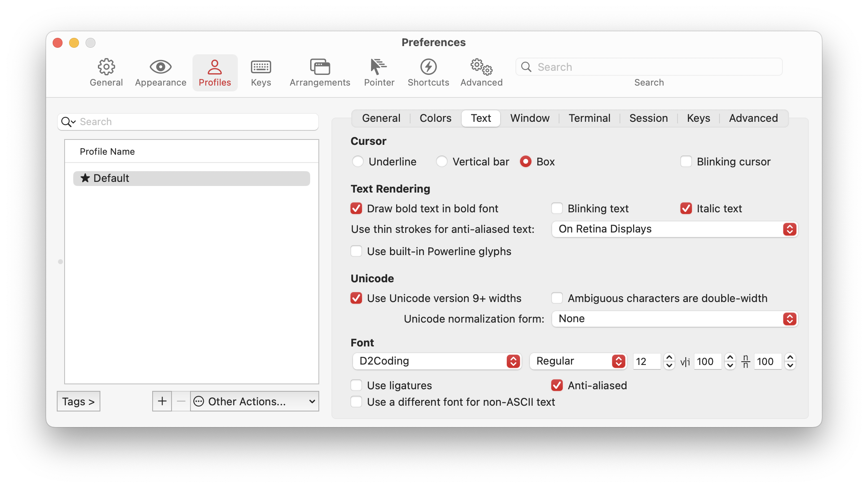This screenshot has height=488, width=868.
Task: Switch to the Session tab
Action: (648, 118)
